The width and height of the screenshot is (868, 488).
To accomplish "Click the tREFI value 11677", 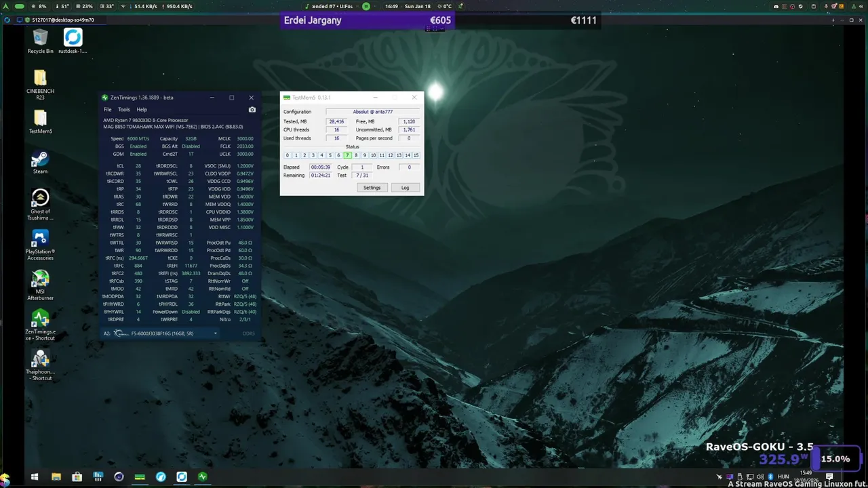I will [x=191, y=266].
